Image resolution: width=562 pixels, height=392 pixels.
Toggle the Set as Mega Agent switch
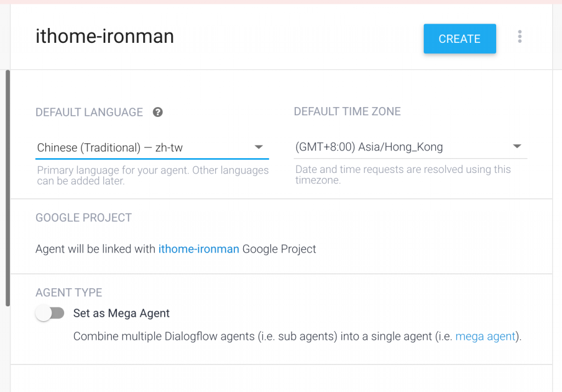click(x=50, y=313)
